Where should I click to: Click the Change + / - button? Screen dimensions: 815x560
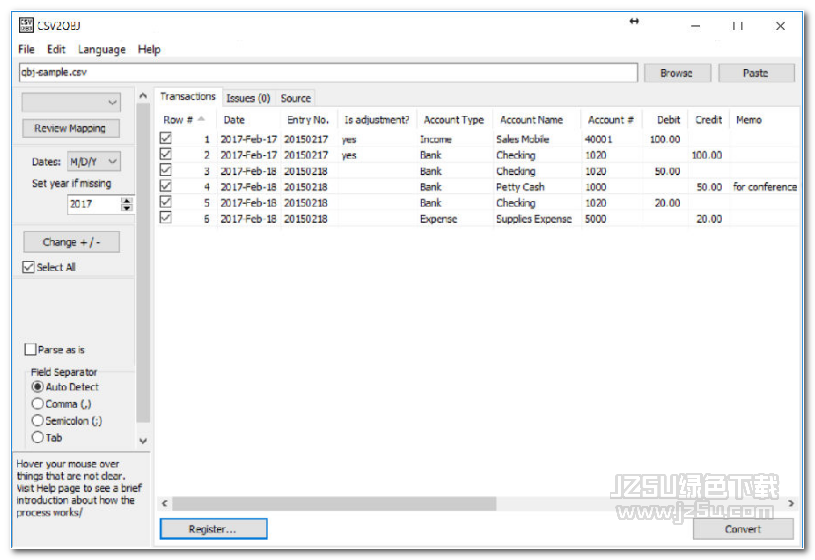72,242
